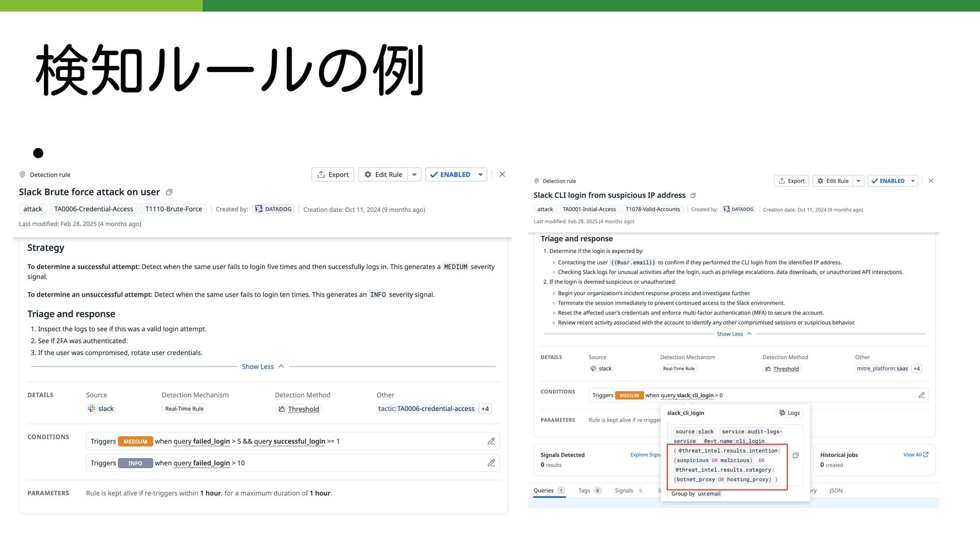Click slack source in Brute force details
Screen dimensions: 980x552
pos(101,409)
